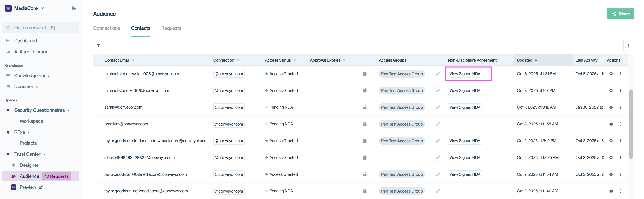
Task: Select the Contacts tab
Action: [140, 28]
